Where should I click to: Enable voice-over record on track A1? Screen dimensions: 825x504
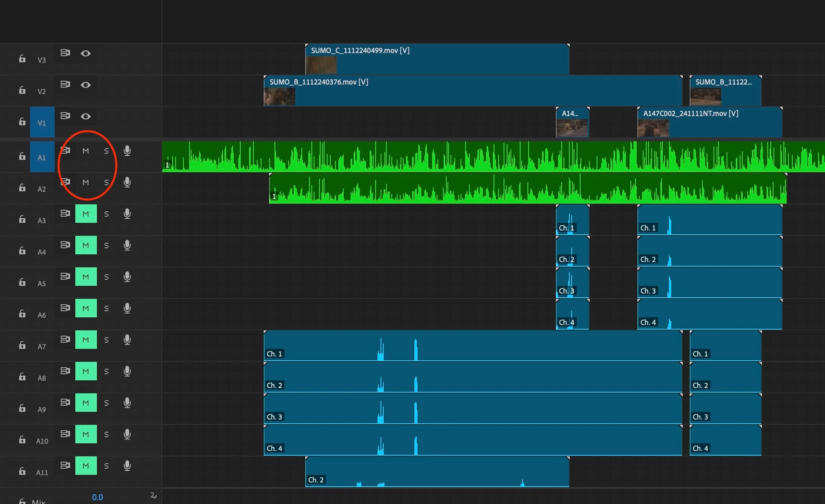(x=127, y=151)
